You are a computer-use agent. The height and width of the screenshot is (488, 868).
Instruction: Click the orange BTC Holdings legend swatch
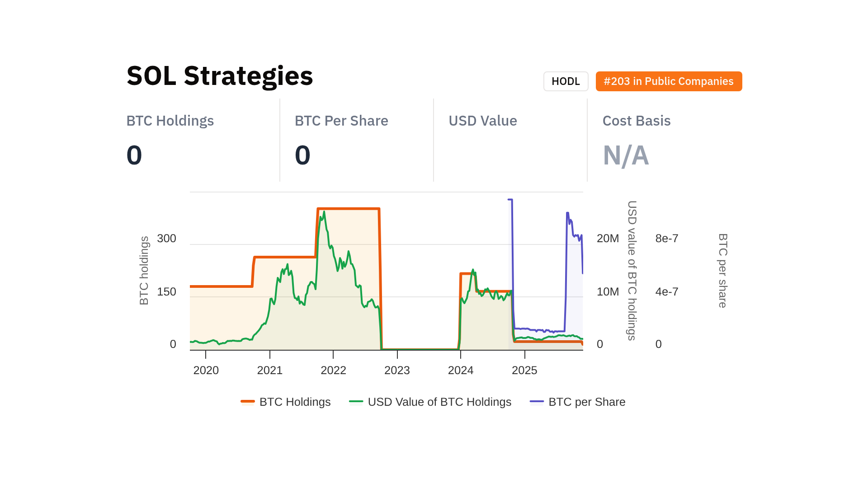click(x=248, y=402)
